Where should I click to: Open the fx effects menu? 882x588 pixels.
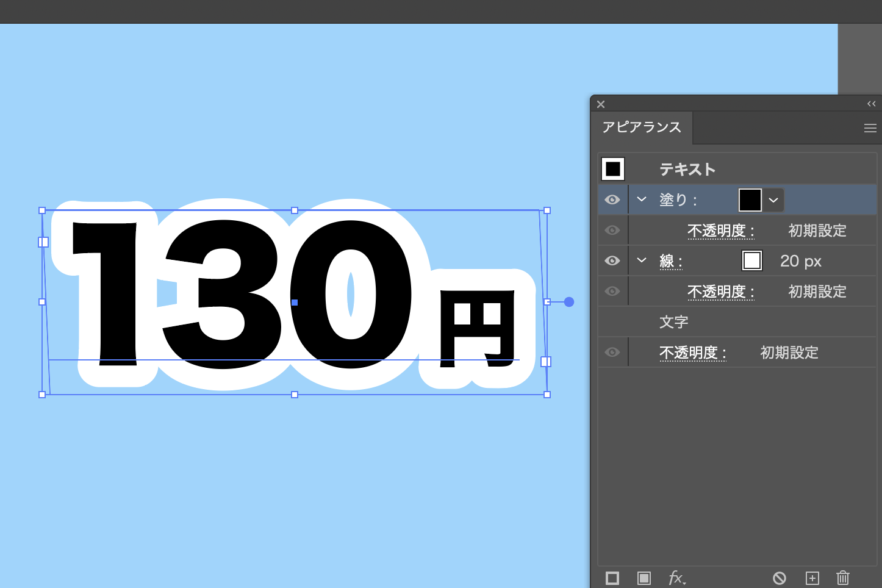coord(677,578)
